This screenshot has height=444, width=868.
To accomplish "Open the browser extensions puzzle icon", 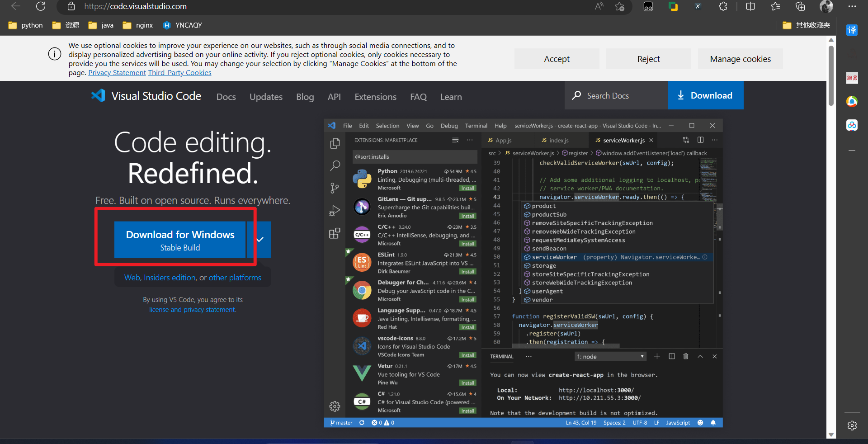I will click(x=723, y=6).
